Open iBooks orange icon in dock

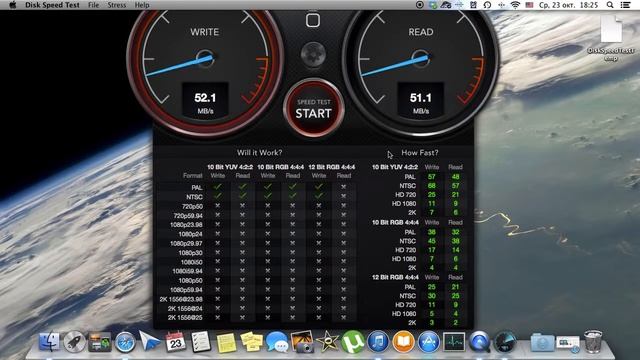click(x=403, y=342)
